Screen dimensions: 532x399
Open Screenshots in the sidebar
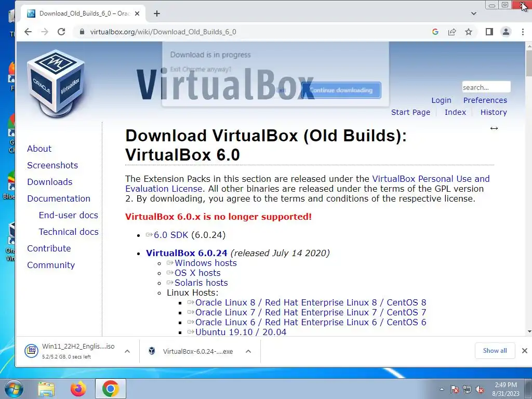pyautogui.click(x=52, y=165)
